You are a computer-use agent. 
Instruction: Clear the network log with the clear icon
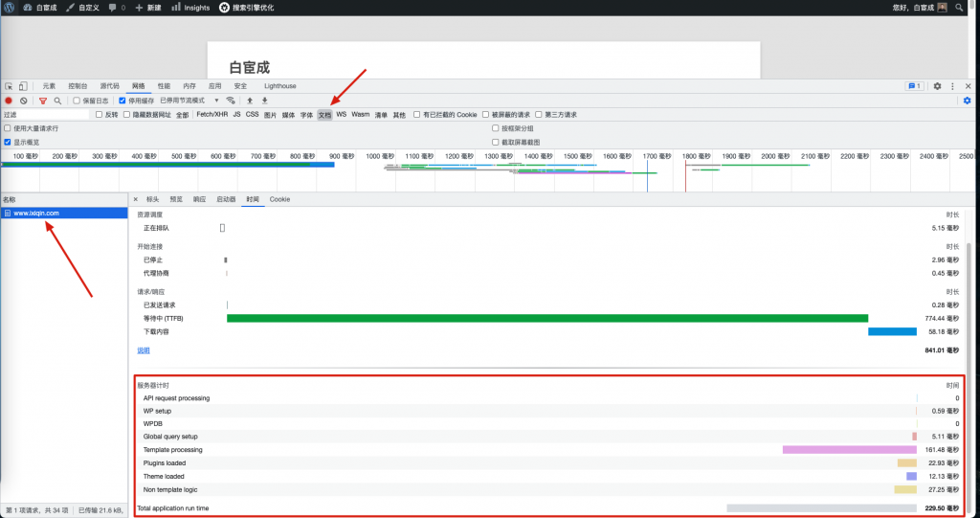(23, 101)
